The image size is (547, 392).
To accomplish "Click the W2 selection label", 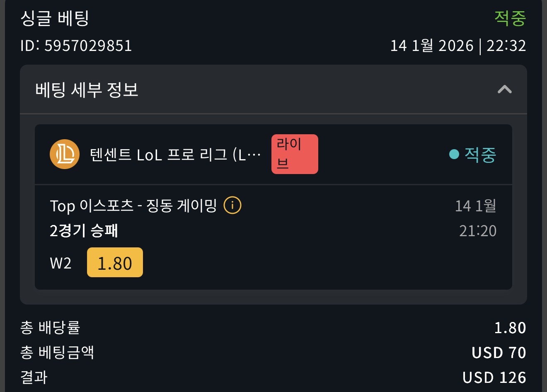I will 61,263.
